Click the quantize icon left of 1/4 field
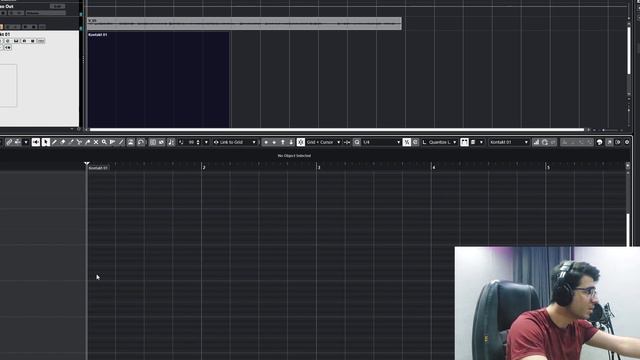This screenshot has height=360, width=640. point(357,142)
